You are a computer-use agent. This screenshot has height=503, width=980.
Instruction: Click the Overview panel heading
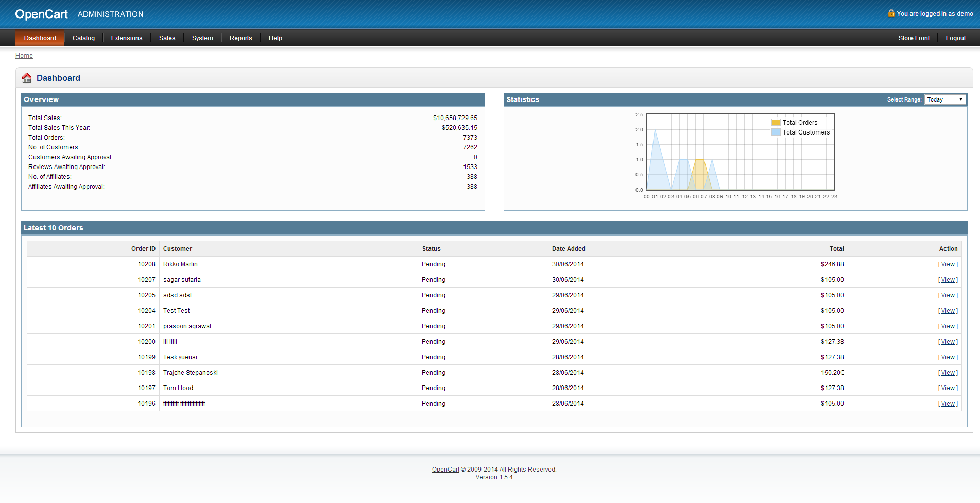pos(41,99)
